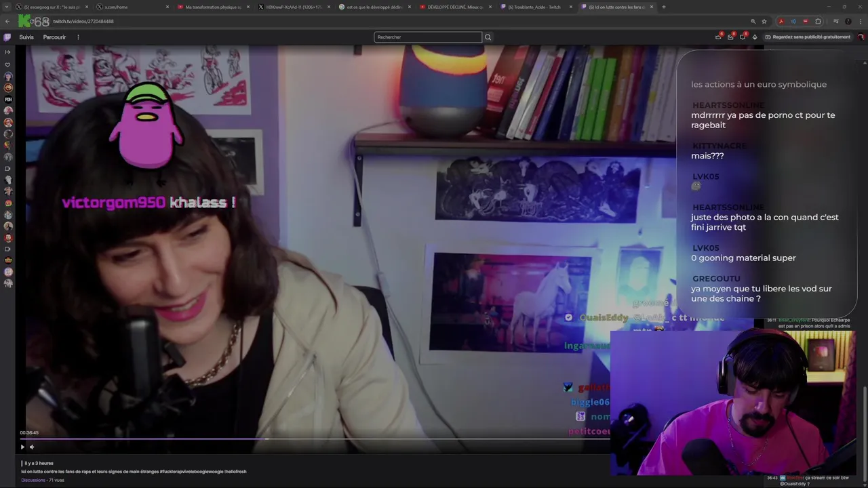Click the Twitch user avatar at top right
868x488 pixels.
(861, 37)
